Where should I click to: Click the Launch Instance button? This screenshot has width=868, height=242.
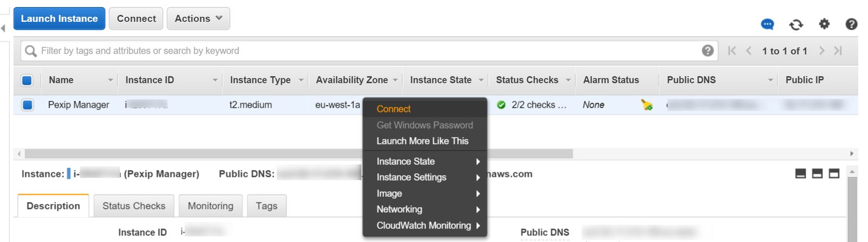pyautogui.click(x=59, y=18)
